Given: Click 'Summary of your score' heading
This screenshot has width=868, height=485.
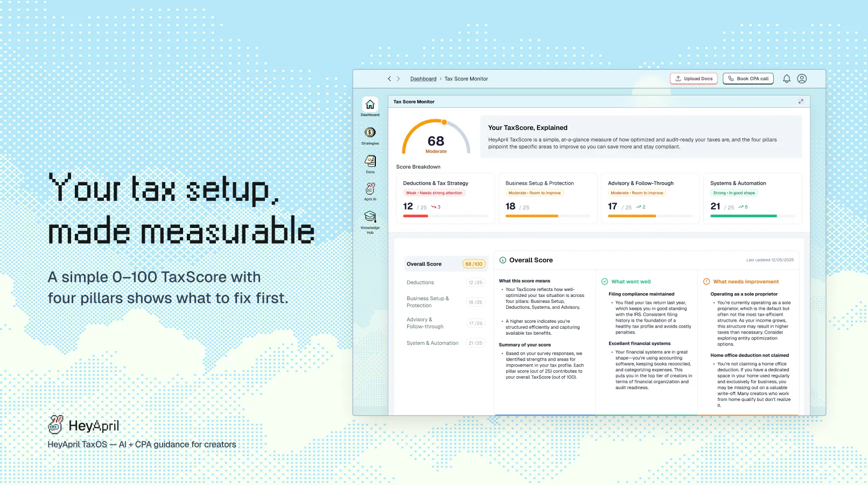Looking at the screenshot, I should [x=524, y=345].
